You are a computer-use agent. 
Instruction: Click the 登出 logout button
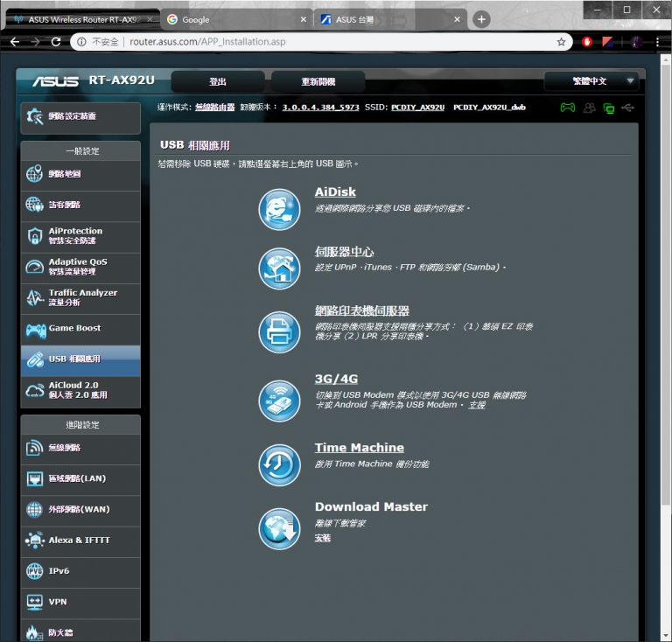pyautogui.click(x=218, y=81)
